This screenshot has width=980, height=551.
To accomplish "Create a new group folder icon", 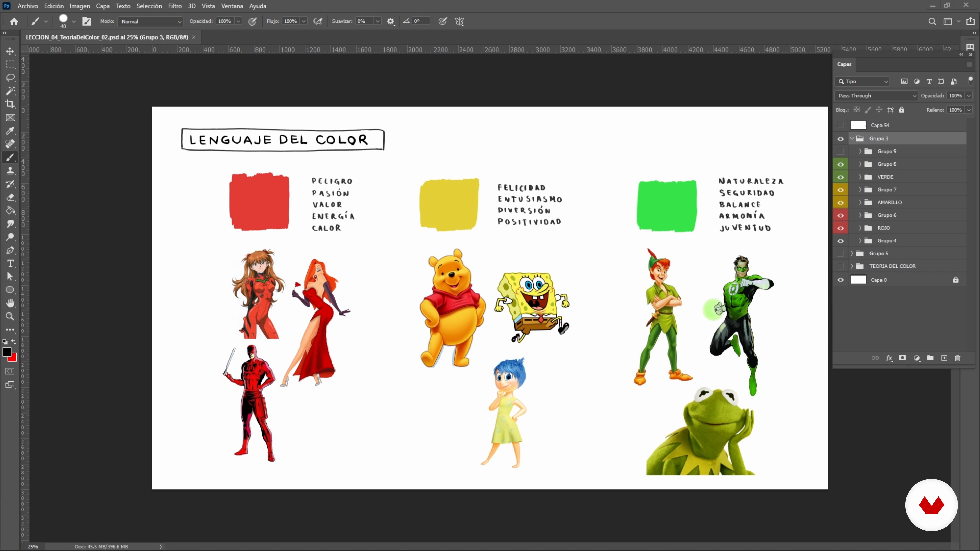I will [930, 358].
